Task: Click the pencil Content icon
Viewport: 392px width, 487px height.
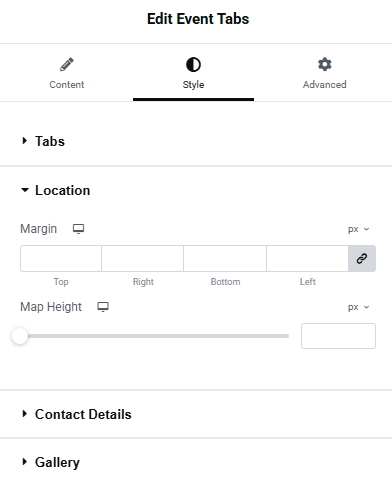Action: (x=67, y=64)
